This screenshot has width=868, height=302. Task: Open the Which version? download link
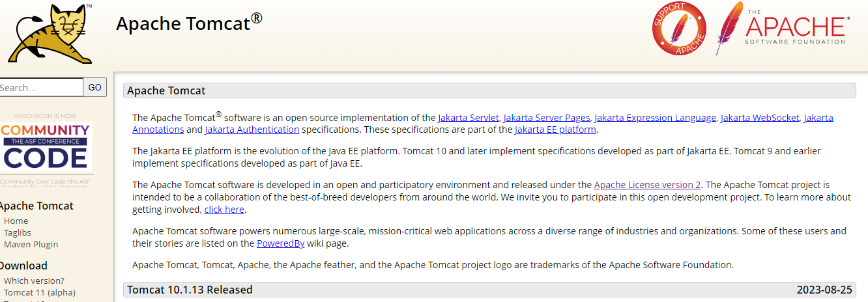coord(34,281)
